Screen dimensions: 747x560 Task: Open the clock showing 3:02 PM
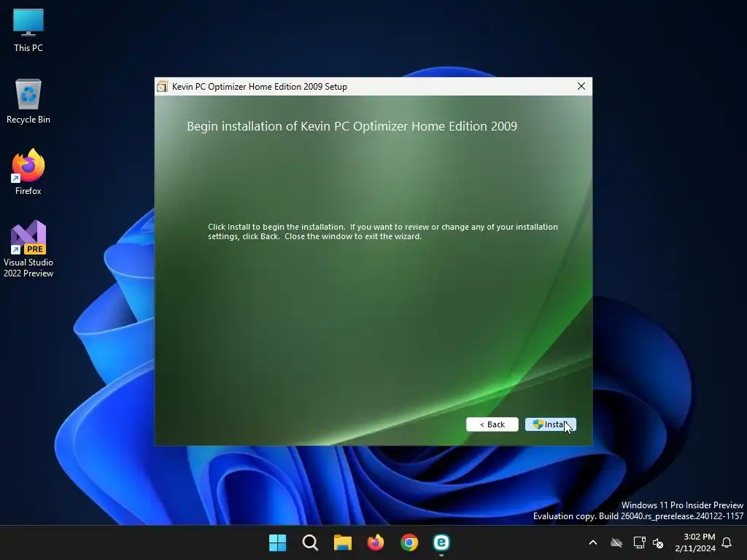coord(695,542)
